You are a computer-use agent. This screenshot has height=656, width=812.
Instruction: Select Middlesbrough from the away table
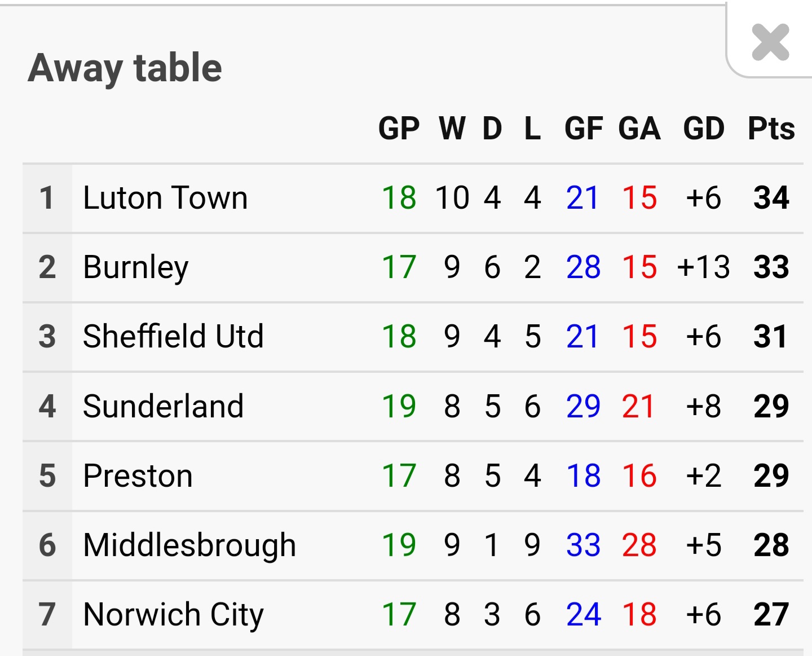click(x=189, y=545)
